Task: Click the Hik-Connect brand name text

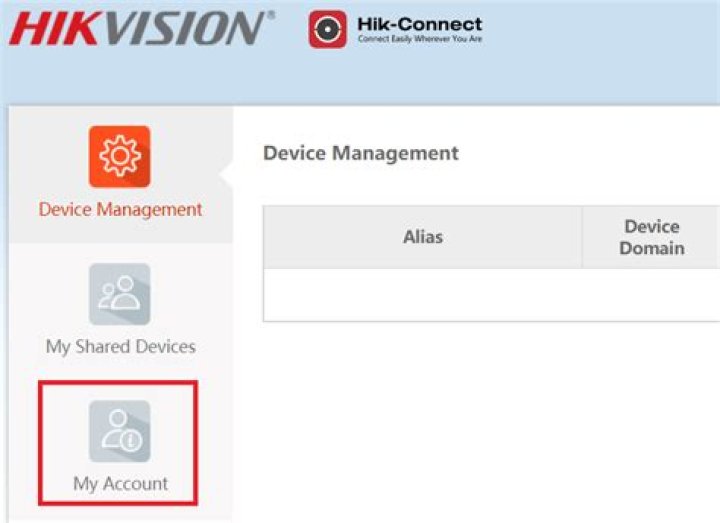Action: 419,23
